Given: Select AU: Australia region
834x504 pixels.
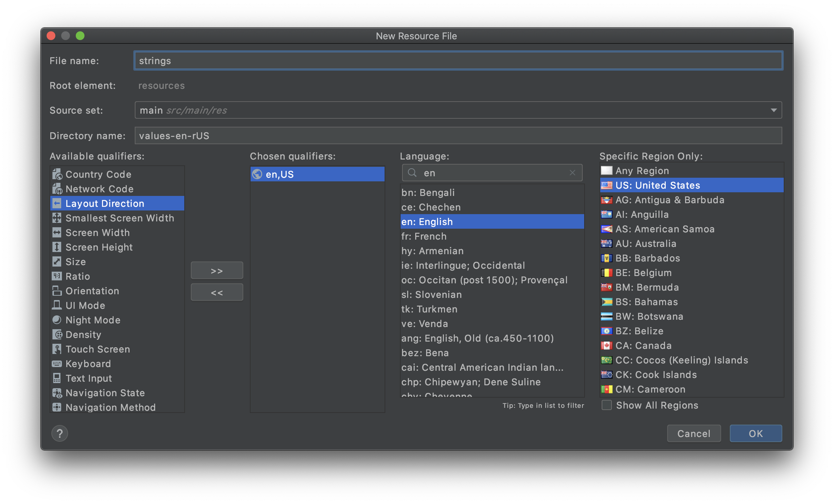Looking at the screenshot, I should [x=646, y=244].
